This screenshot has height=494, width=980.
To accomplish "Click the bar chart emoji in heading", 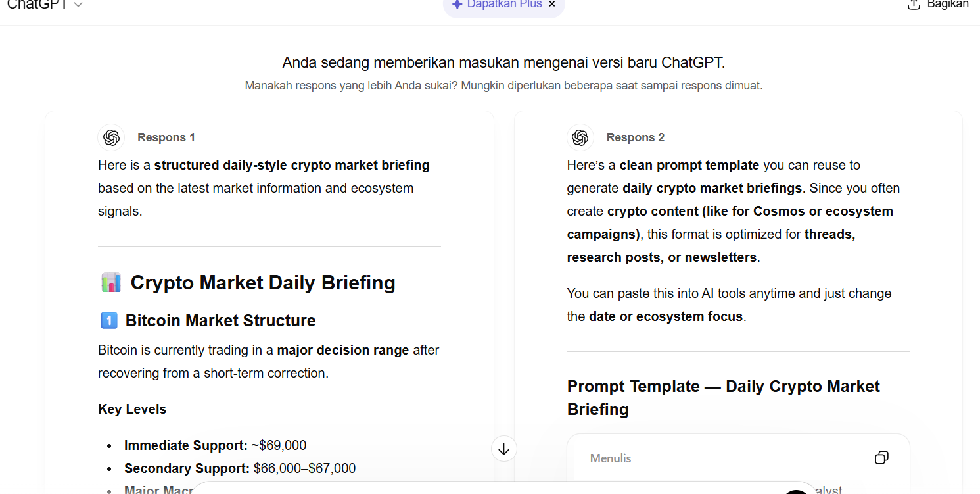I will point(111,283).
